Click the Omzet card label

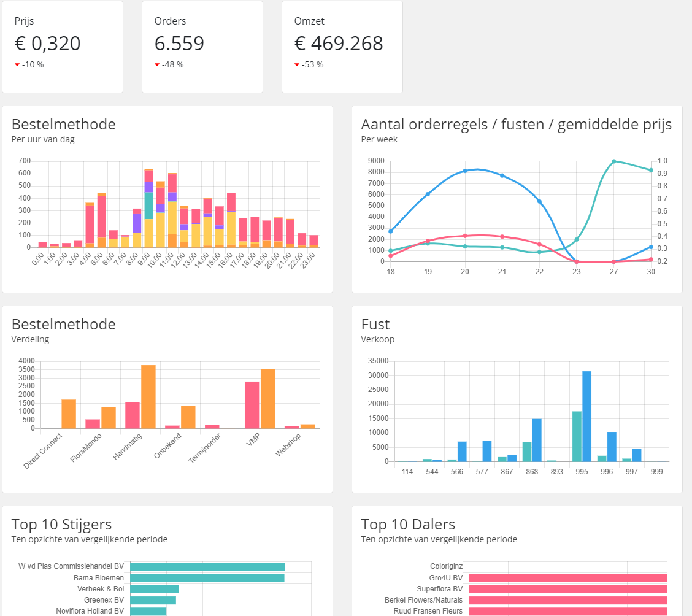[309, 21]
